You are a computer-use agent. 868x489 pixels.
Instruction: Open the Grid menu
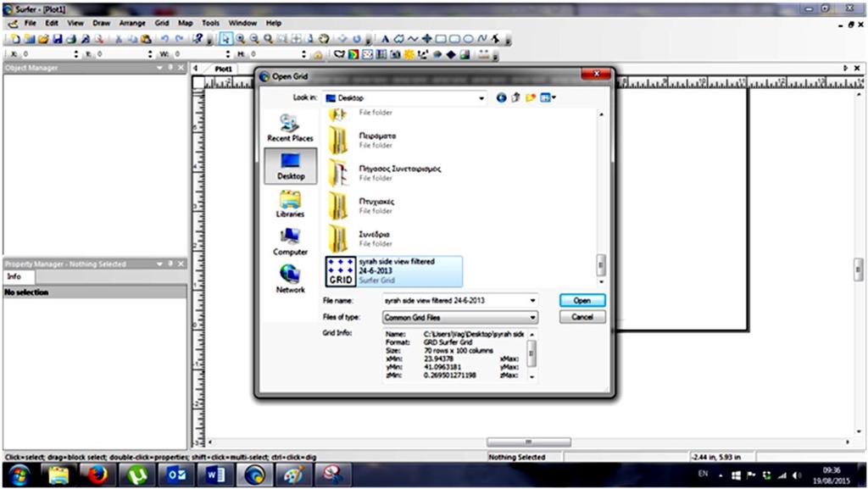[x=162, y=23]
